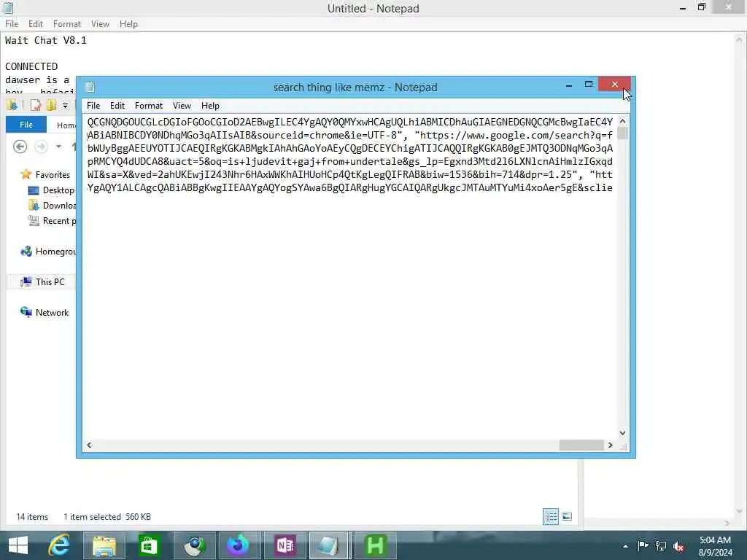Open recent locations dropdown in Explorer
The image size is (747, 560).
[58, 147]
